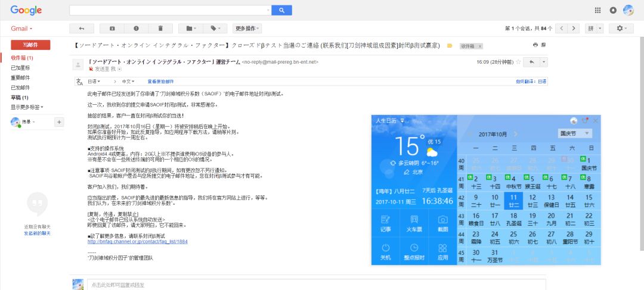Viewport: 644px width, 290px height.
Task: Open more reply options dropdown arrow
Action: tap(544, 62)
